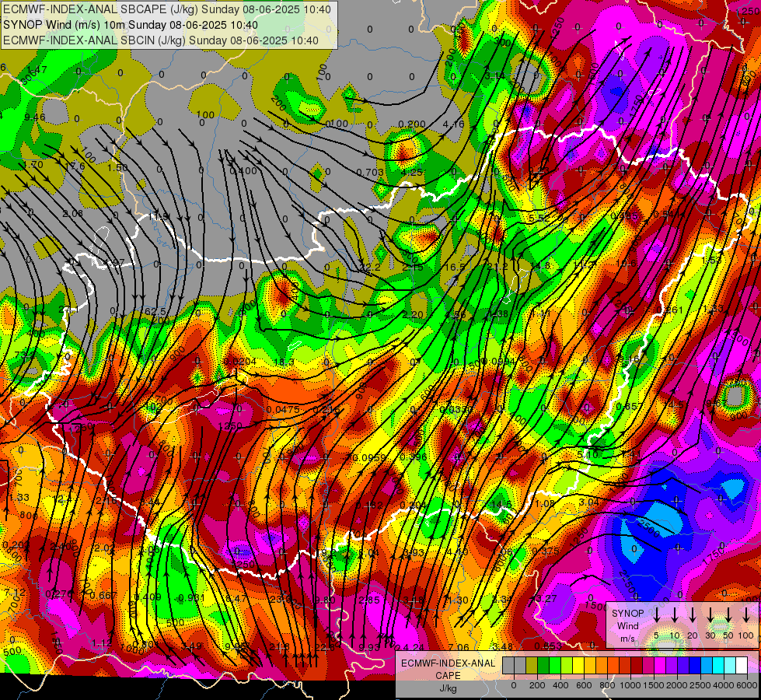The image size is (761, 700).
Task: Click the 7.06 value on the map
Action: [x=459, y=647]
